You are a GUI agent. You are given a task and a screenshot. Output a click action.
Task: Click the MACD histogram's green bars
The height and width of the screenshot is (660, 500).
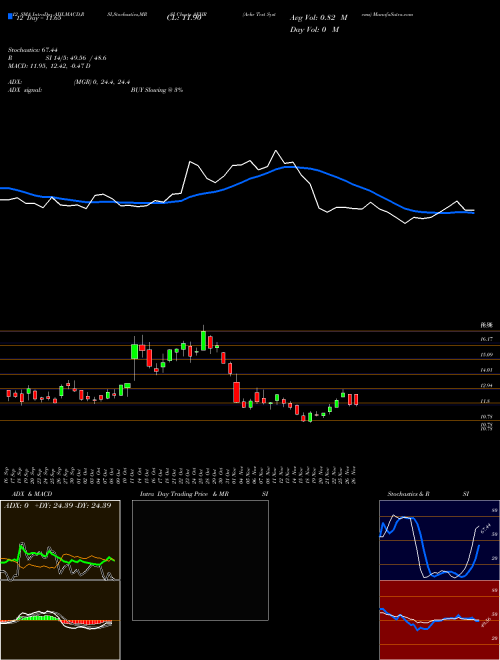pyautogui.click(x=37, y=618)
